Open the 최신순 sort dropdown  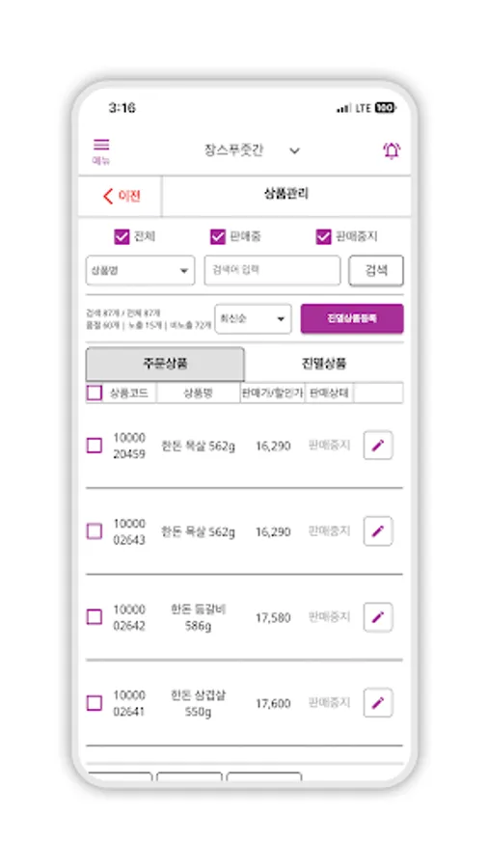(253, 319)
